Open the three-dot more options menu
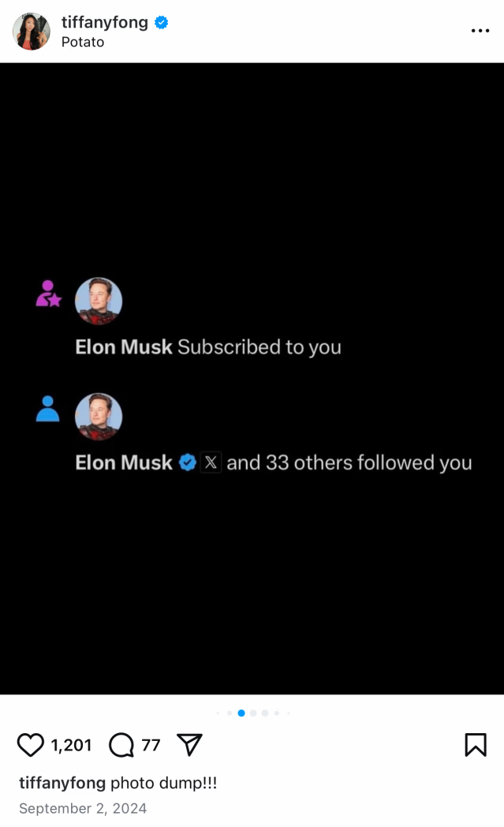Viewport: 504px width, 827px height. click(480, 31)
